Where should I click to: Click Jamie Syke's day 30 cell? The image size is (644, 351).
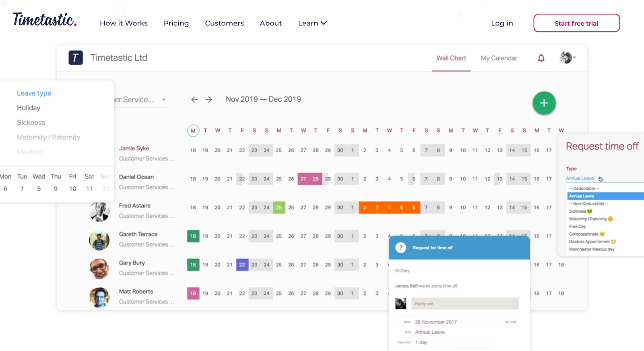340,150
